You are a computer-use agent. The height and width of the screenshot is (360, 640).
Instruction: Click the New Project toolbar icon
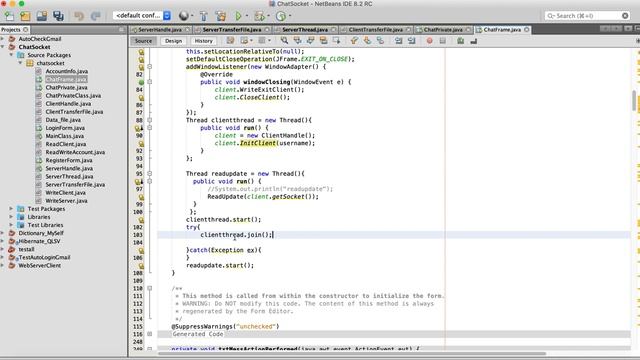[x=25, y=16]
